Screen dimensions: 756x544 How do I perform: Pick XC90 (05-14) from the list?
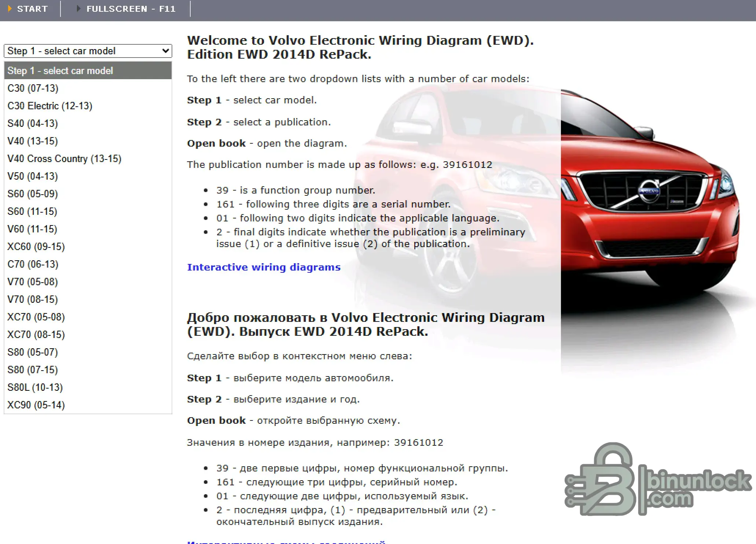[88, 405]
